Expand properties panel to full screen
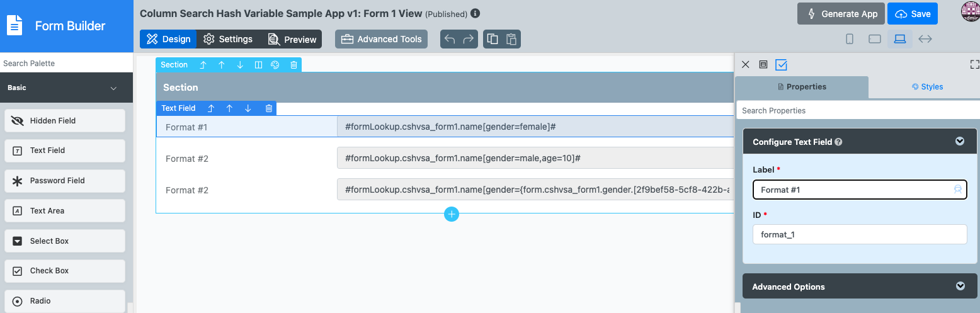Image resolution: width=980 pixels, height=313 pixels. pyautogui.click(x=974, y=64)
